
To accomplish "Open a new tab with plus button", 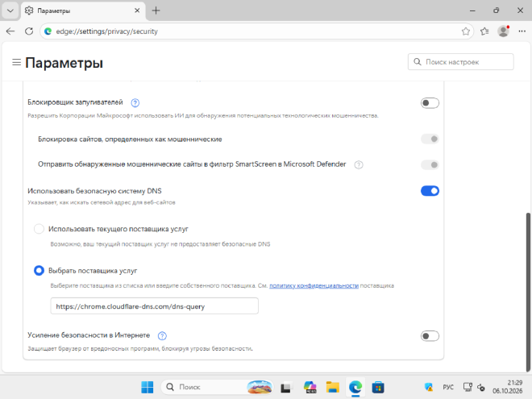I will coord(156,10).
